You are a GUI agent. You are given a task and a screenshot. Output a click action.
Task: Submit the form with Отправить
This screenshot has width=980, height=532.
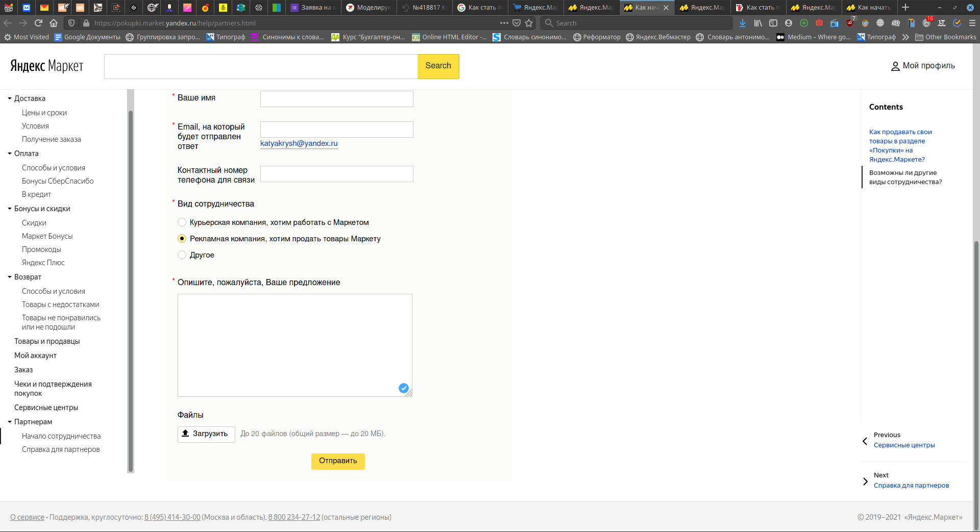tap(338, 461)
